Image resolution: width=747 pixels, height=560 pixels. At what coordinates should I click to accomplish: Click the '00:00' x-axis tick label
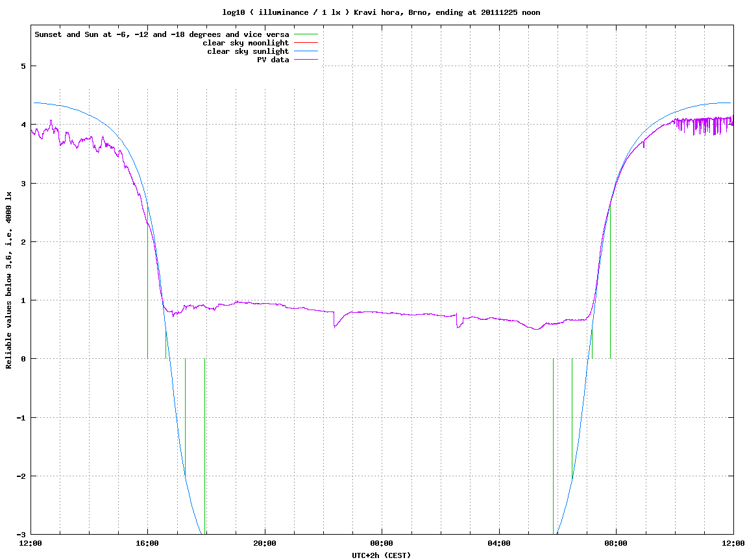point(382,543)
